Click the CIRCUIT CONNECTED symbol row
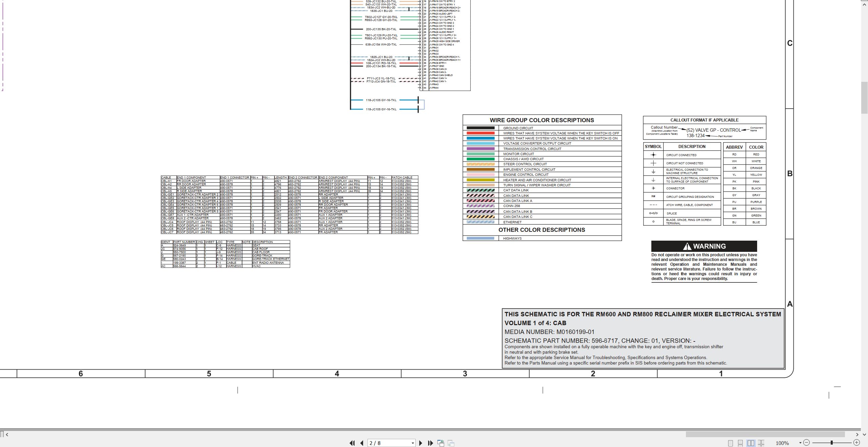868x447 pixels. click(682, 155)
